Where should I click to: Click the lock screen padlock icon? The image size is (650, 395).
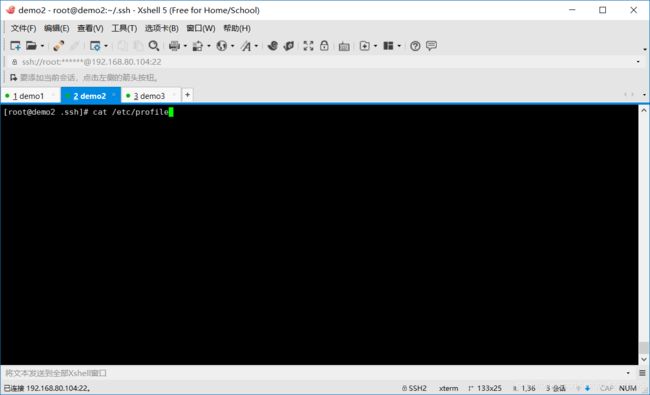click(324, 46)
